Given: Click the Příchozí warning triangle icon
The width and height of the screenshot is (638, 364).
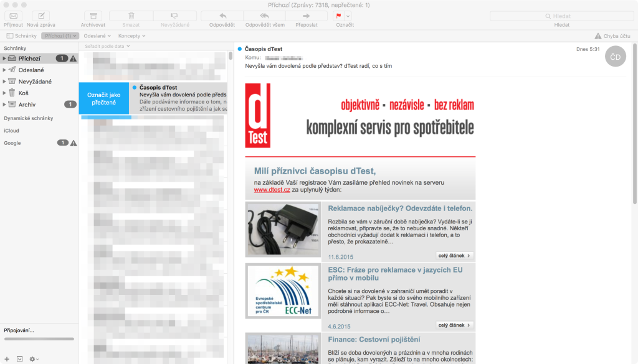Looking at the screenshot, I should tap(74, 58).
